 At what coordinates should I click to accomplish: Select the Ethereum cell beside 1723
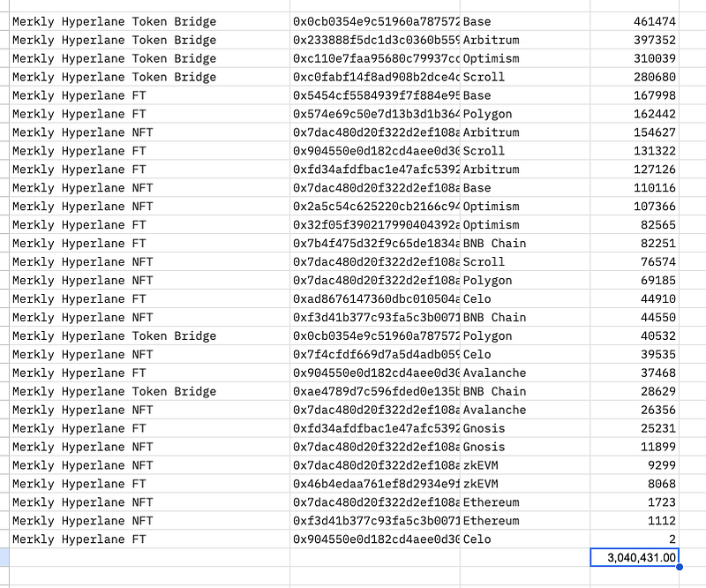[525, 501]
